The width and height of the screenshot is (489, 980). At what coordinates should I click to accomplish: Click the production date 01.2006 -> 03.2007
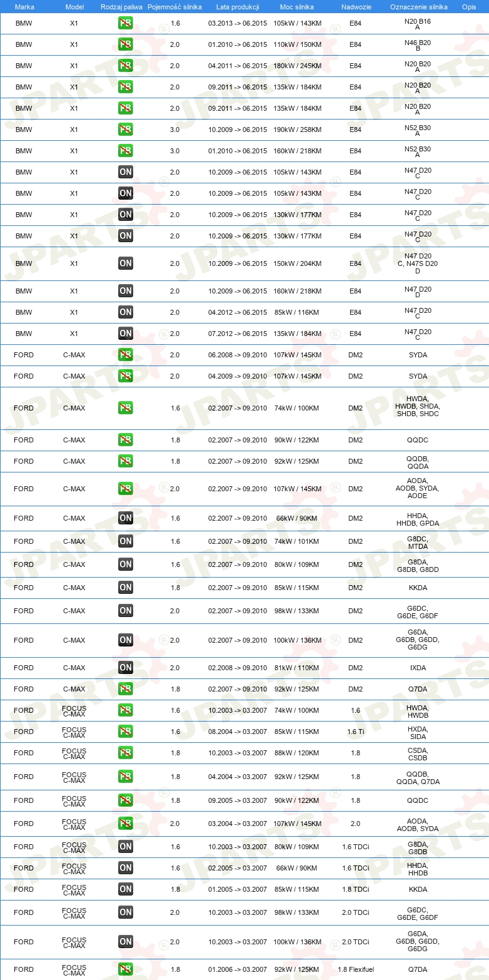click(x=238, y=969)
